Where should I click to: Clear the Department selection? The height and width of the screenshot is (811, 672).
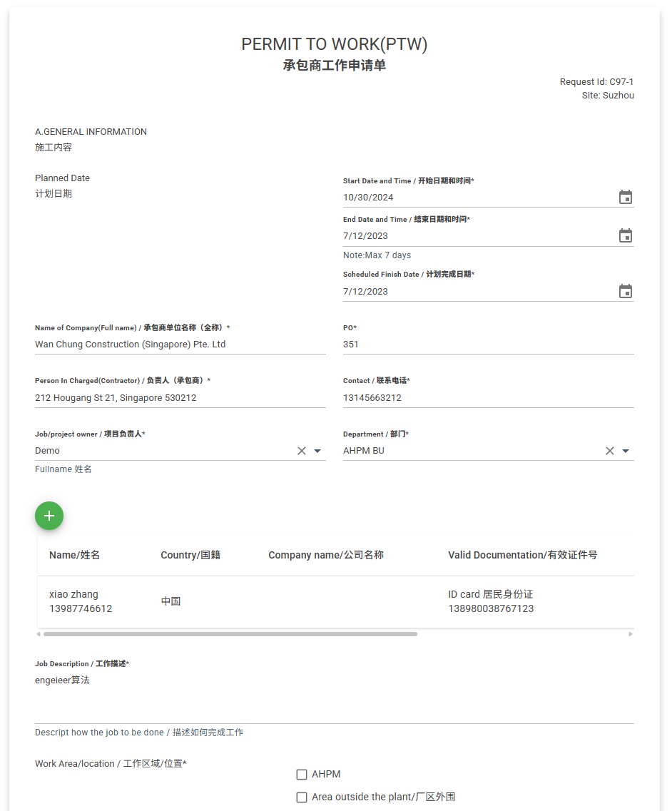point(609,451)
